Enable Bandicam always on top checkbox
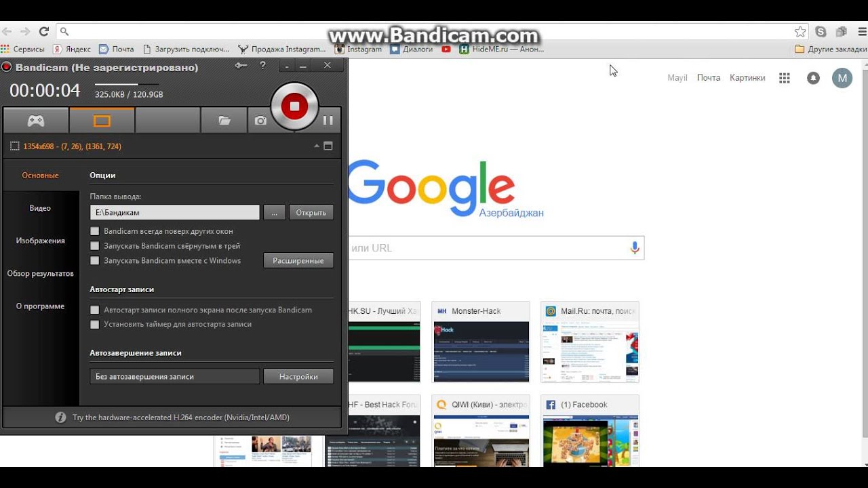 (95, 231)
